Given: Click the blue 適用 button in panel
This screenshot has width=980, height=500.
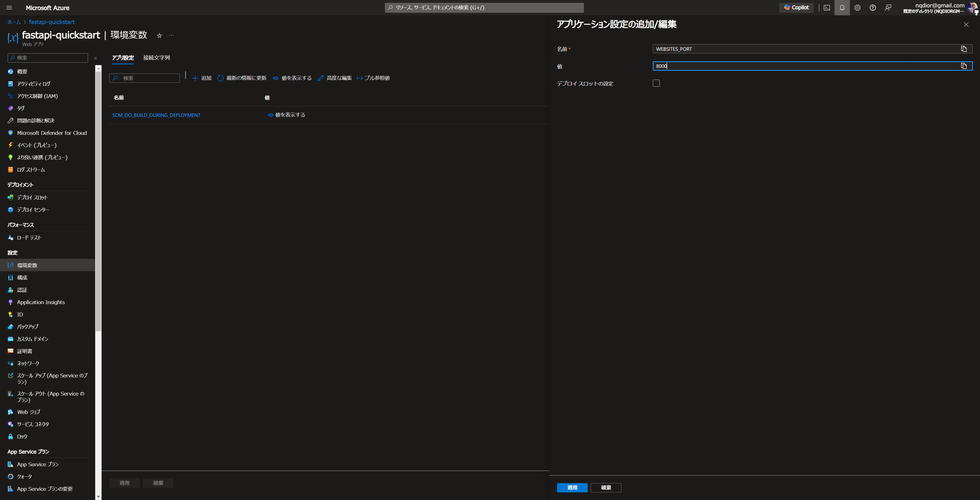Looking at the screenshot, I should point(572,487).
